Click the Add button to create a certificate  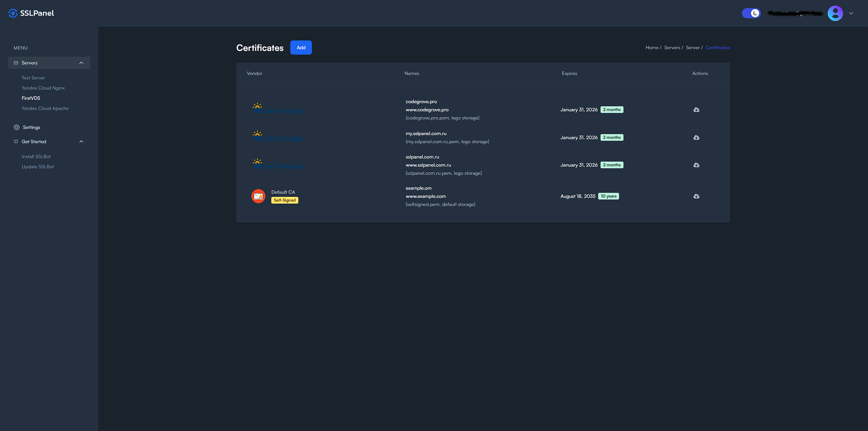click(301, 48)
